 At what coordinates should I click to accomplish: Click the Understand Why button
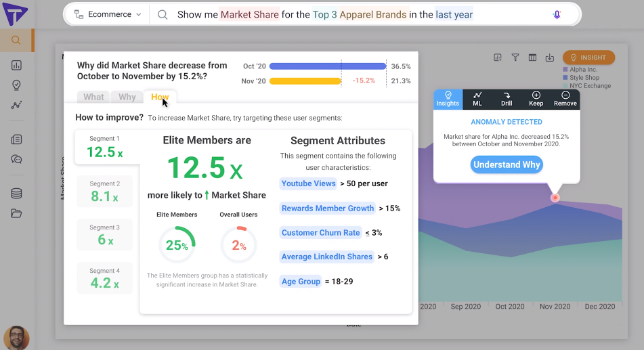click(x=507, y=165)
